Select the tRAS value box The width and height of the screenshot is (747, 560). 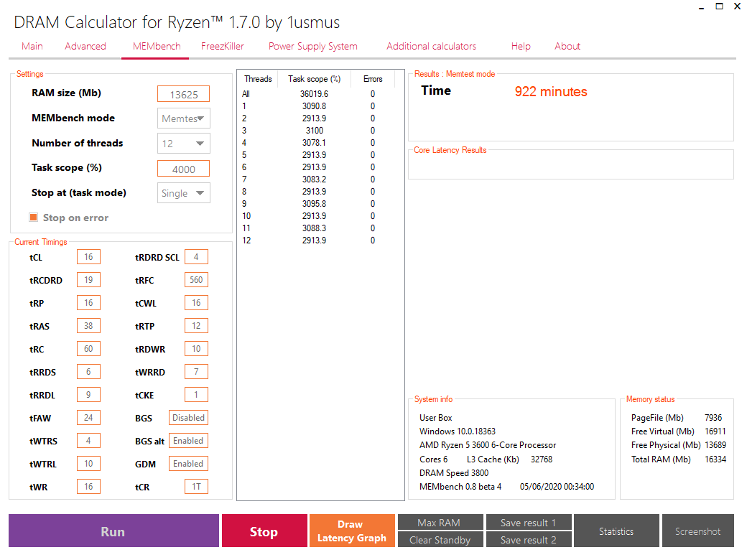pyautogui.click(x=88, y=326)
